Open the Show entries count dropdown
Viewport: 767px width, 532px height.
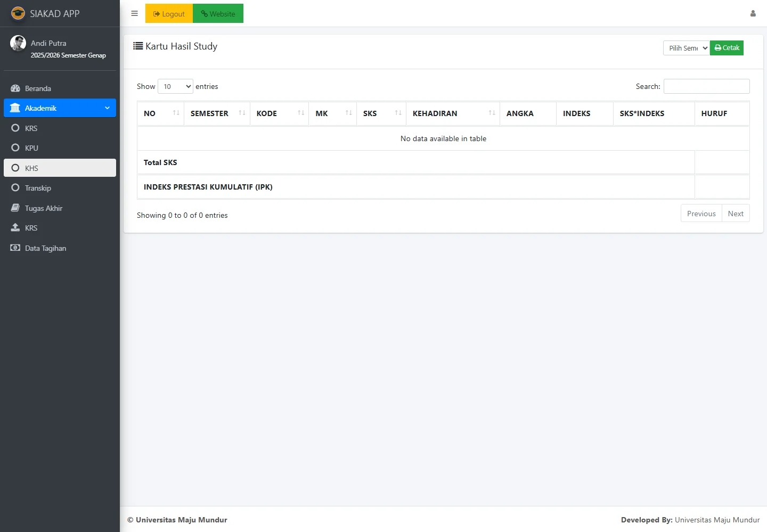pos(175,86)
